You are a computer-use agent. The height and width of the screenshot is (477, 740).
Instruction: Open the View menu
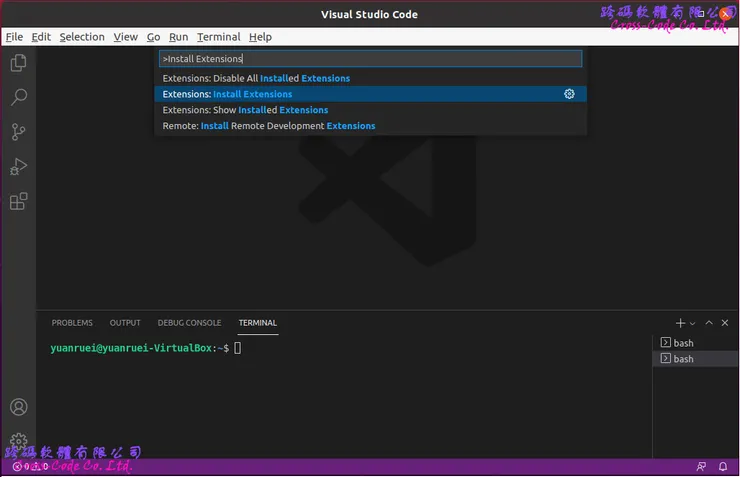point(126,37)
